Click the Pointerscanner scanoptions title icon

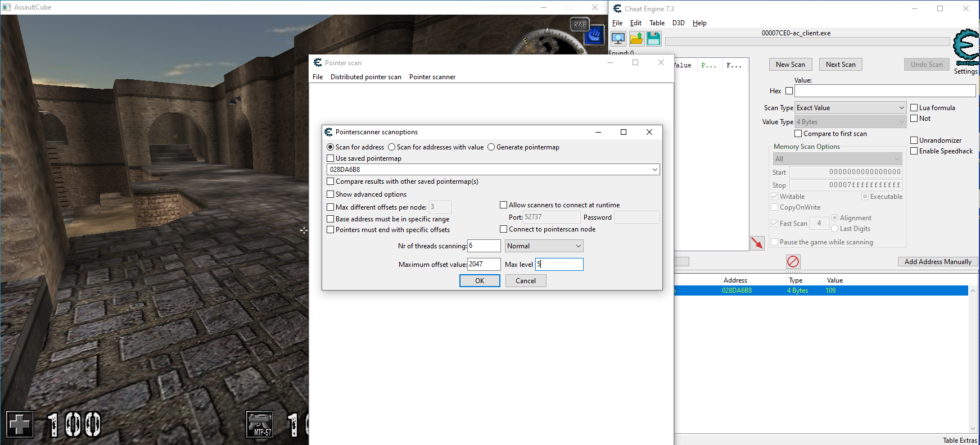pos(328,132)
